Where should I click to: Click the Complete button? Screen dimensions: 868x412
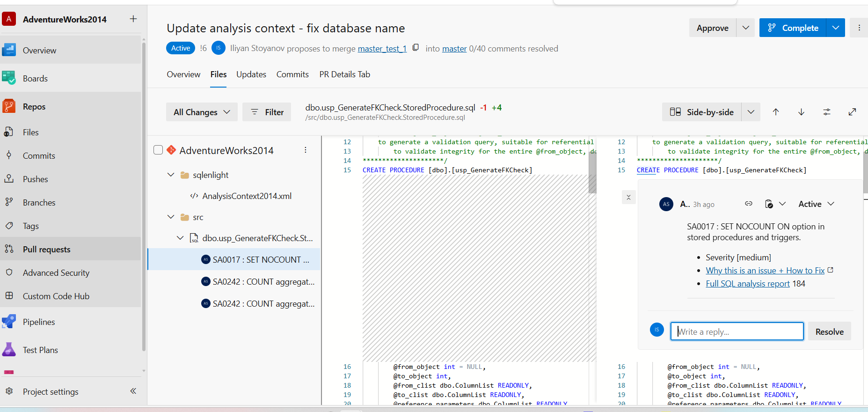coord(793,28)
